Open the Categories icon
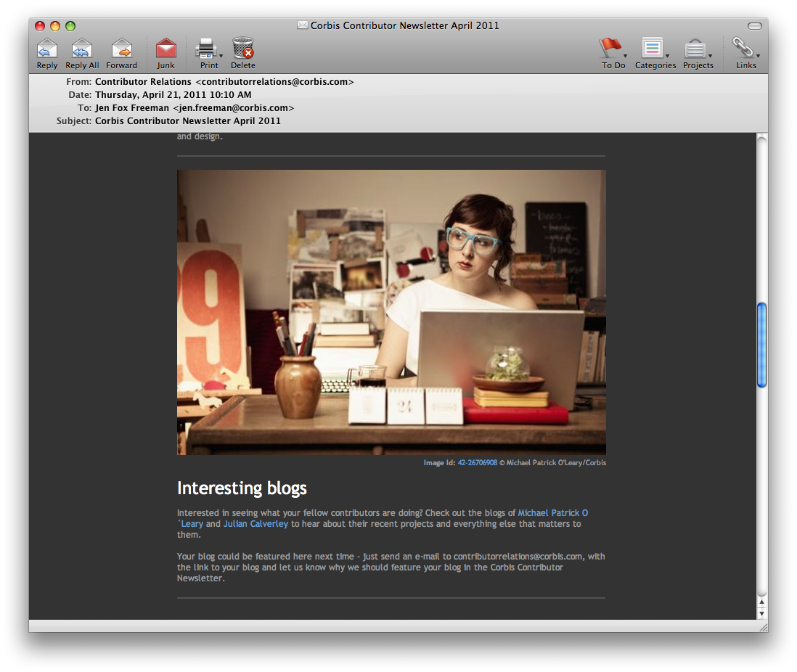The image size is (797, 672). 652,49
